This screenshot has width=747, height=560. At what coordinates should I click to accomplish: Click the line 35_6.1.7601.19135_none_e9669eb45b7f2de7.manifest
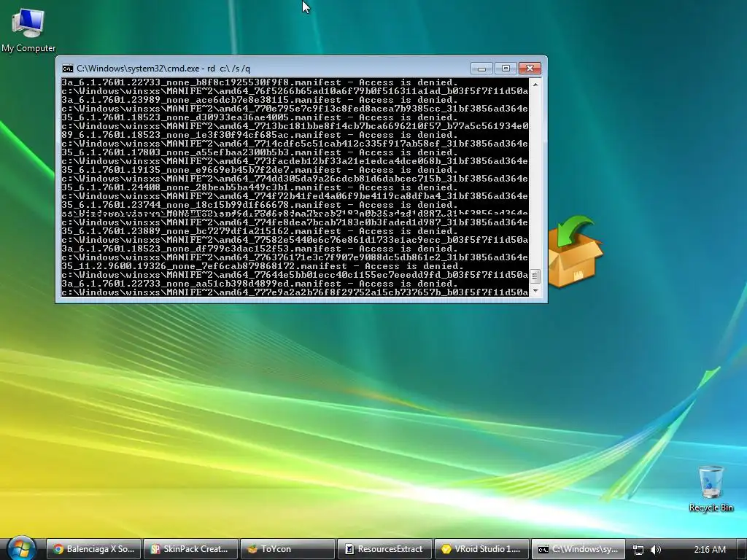pyautogui.click(x=260, y=170)
